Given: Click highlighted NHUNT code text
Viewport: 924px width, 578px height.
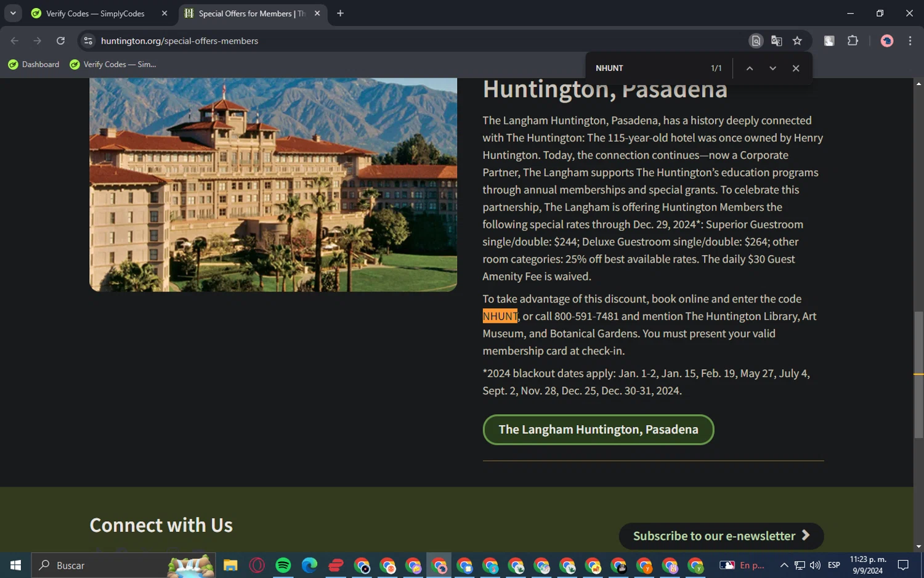Looking at the screenshot, I should tap(500, 316).
